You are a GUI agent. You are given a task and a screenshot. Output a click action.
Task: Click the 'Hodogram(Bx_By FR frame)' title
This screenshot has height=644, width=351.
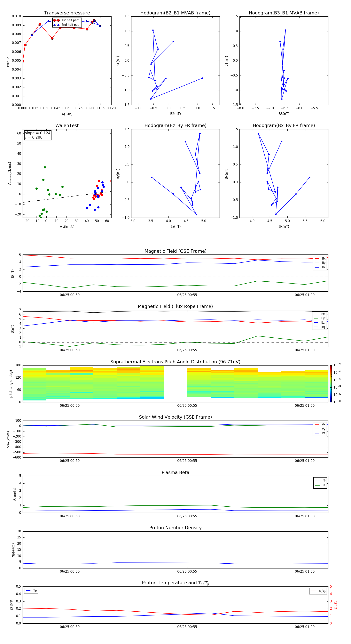tap(284, 125)
